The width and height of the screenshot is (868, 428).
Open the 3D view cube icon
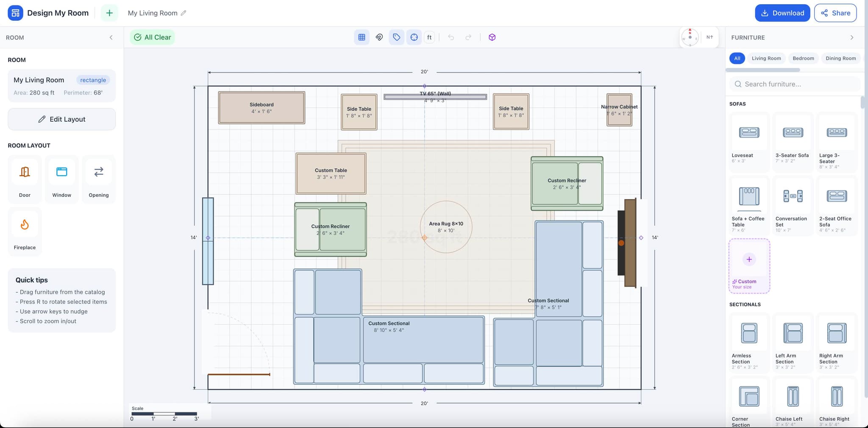tap(492, 37)
